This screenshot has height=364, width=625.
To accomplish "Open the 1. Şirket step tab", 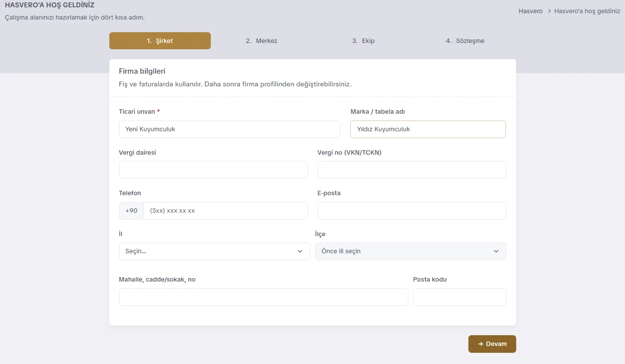I will coord(160,41).
